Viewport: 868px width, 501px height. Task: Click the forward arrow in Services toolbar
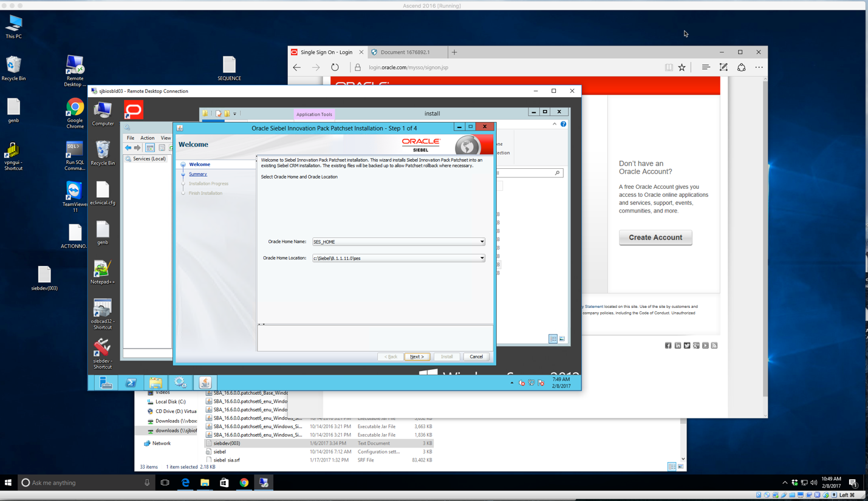pyautogui.click(x=137, y=148)
